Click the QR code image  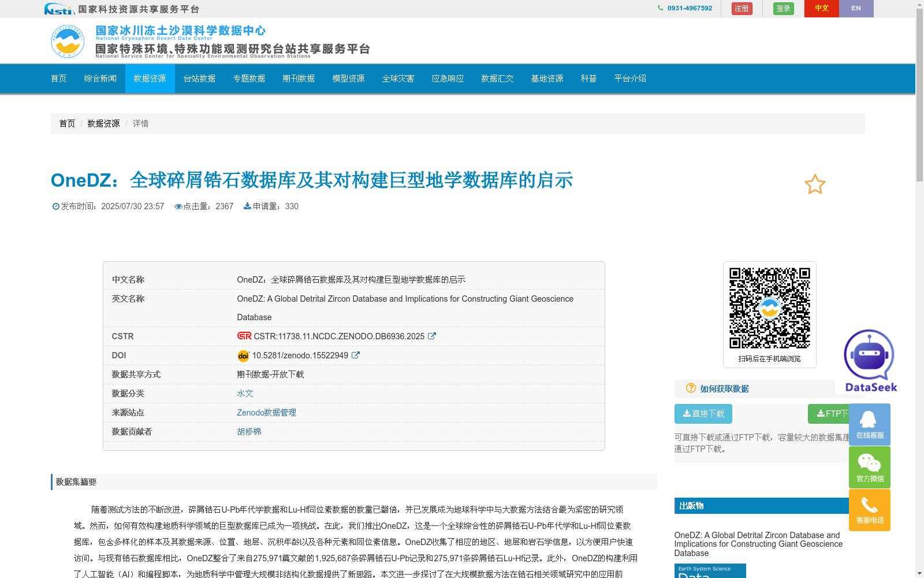coord(769,308)
